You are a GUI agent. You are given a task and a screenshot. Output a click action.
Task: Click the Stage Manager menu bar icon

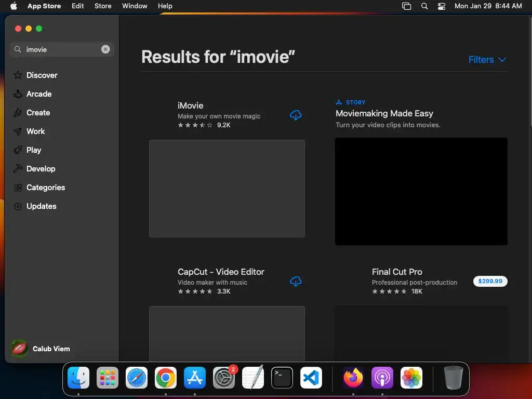pos(406,6)
